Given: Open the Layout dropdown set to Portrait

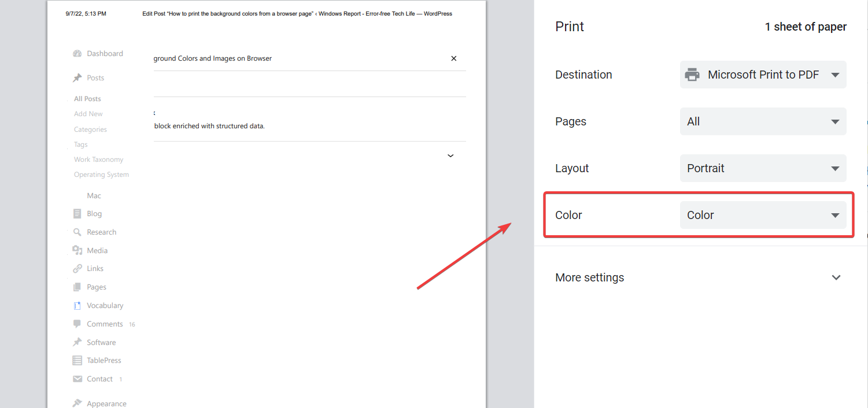Looking at the screenshot, I should coord(763,168).
